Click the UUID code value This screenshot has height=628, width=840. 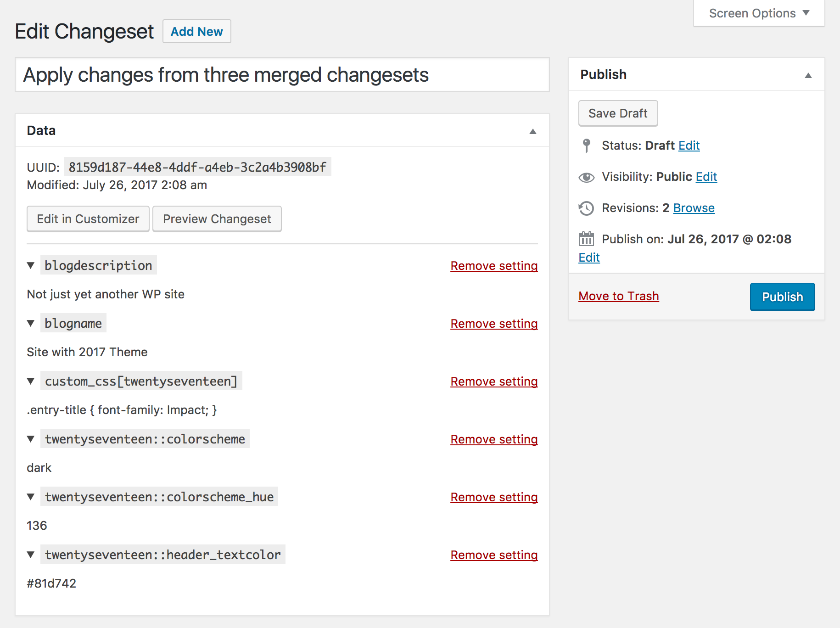[x=197, y=167]
